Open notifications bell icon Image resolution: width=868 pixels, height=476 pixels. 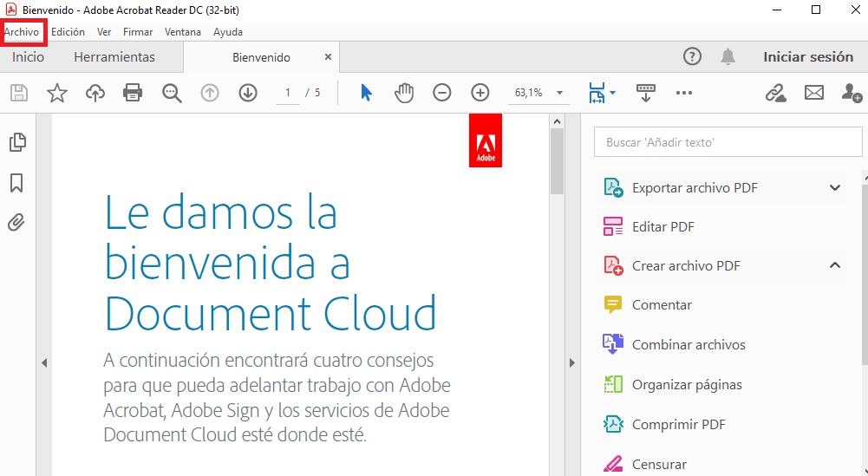pyautogui.click(x=728, y=56)
